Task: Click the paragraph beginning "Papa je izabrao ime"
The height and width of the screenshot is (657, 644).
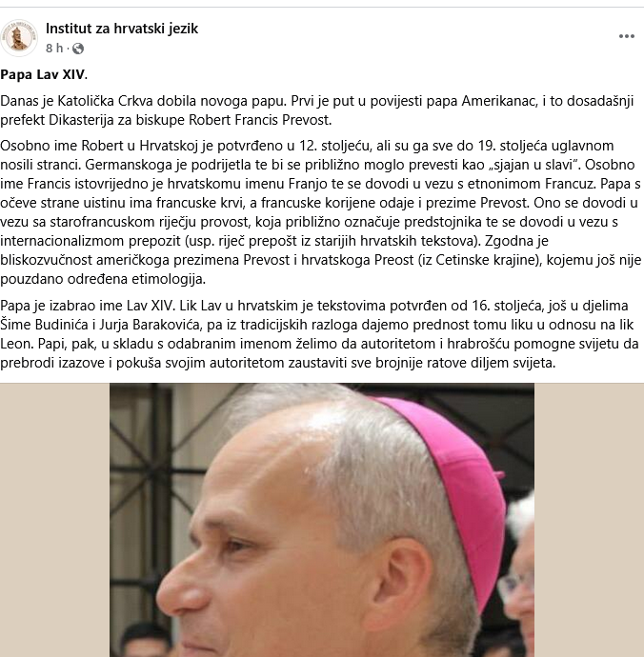Action: (x=319, y=334)
